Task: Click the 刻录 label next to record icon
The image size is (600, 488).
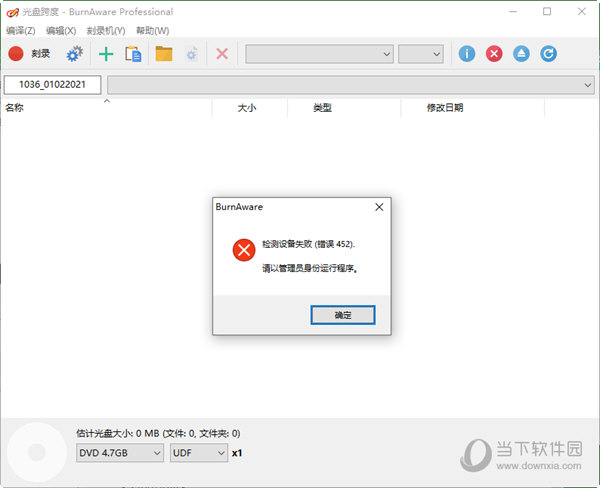Action: (x=41, y=54)
